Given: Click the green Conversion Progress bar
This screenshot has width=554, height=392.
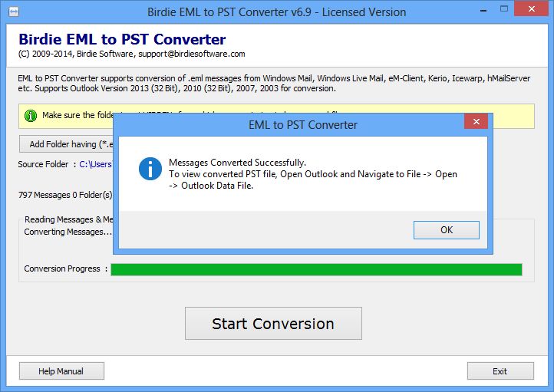Looking at the screenshot, I should [316, 269].
